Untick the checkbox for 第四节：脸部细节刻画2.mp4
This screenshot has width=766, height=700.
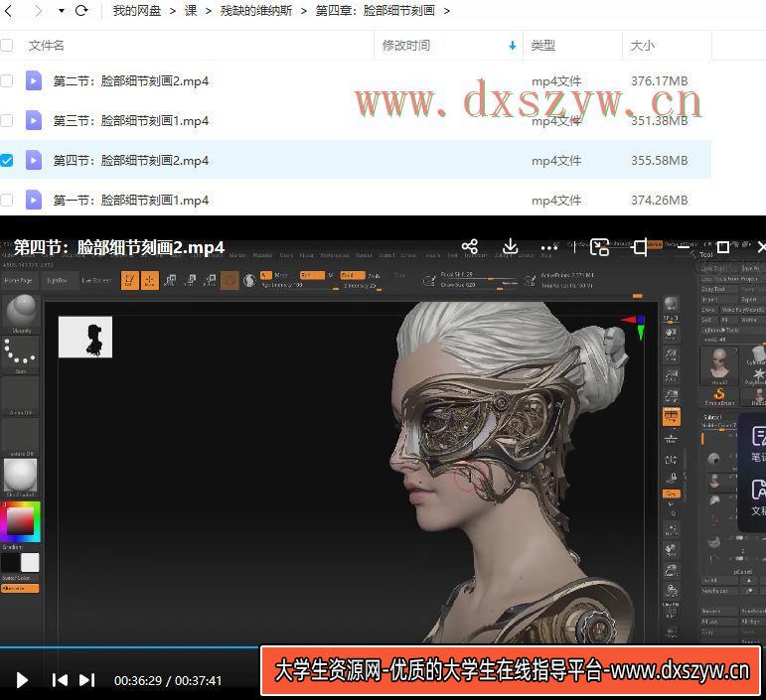tap(6, 160)
